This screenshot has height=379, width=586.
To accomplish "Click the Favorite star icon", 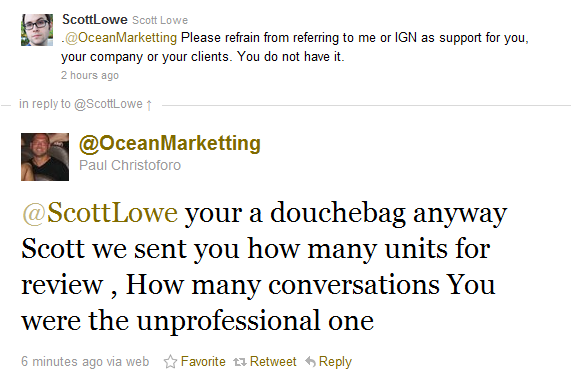I will pyautogui.click(x=170, y=361).
